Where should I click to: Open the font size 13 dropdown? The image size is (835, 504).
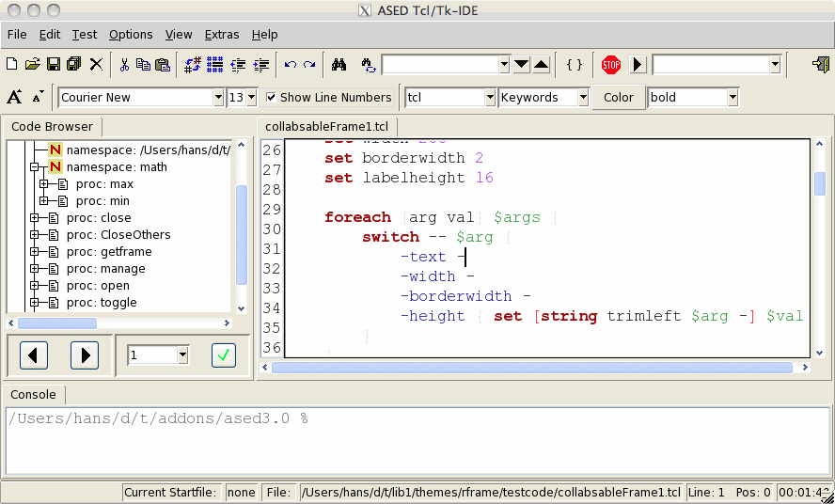(251, 98)
